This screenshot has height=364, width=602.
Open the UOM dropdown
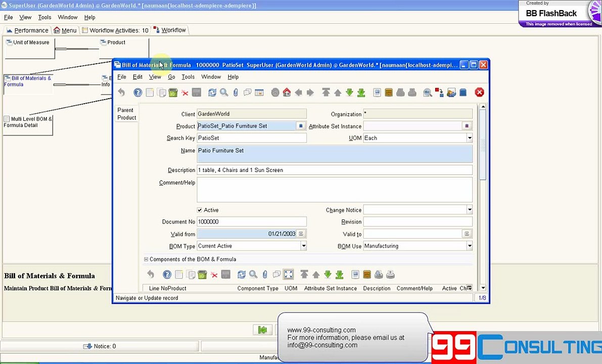pyautogui.click(x=469, y=138)
